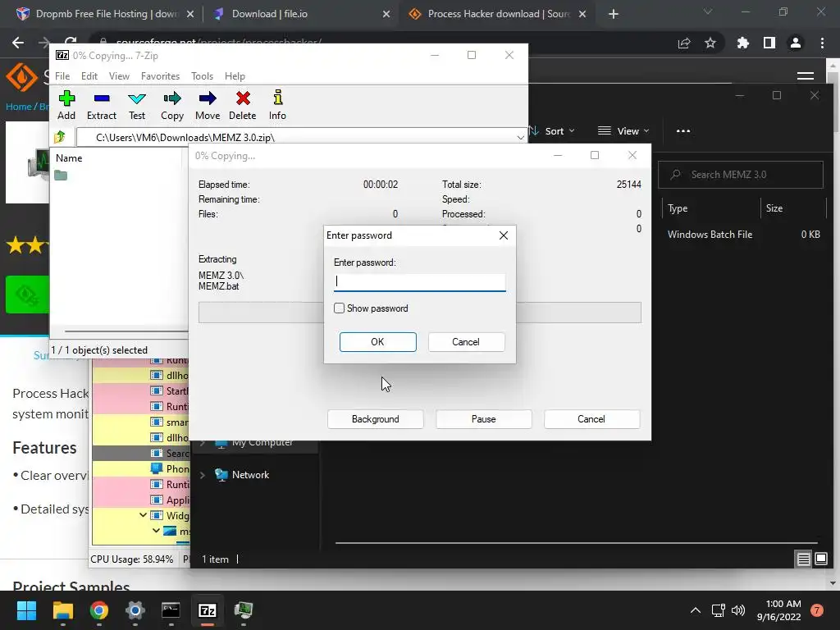
Task: Open Settings gear from the taskbar
Action: click(x=135, y=610)
